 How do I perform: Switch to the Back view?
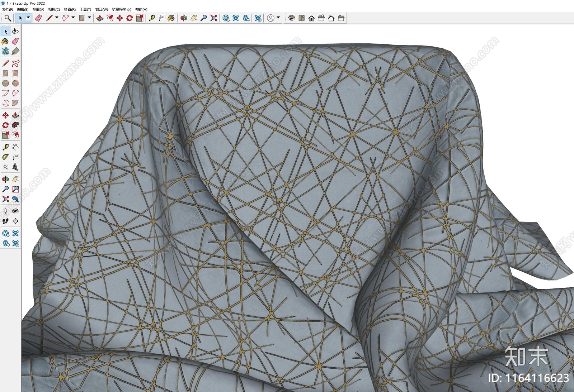click(331, 18)
